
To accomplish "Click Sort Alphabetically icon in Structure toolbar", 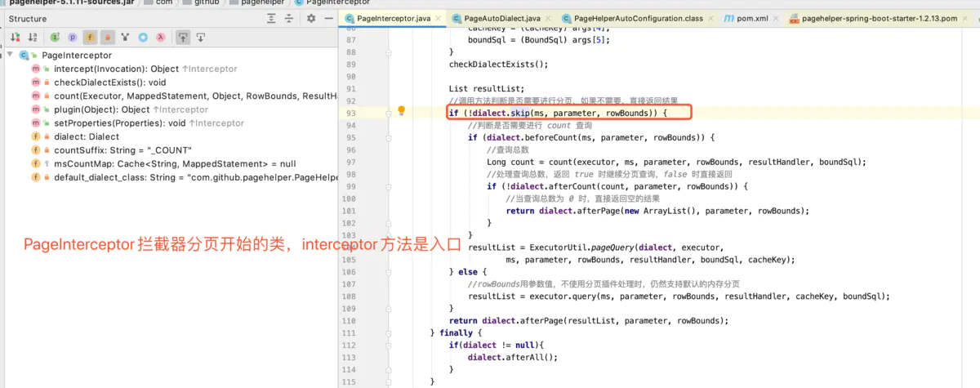I will (x=33, y=37).
